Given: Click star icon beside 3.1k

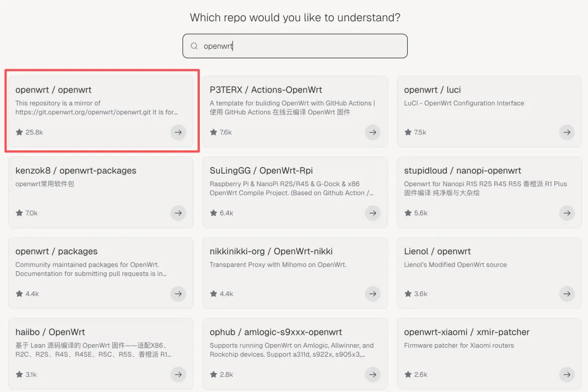Looking at the screenshot, I should 19,375.
